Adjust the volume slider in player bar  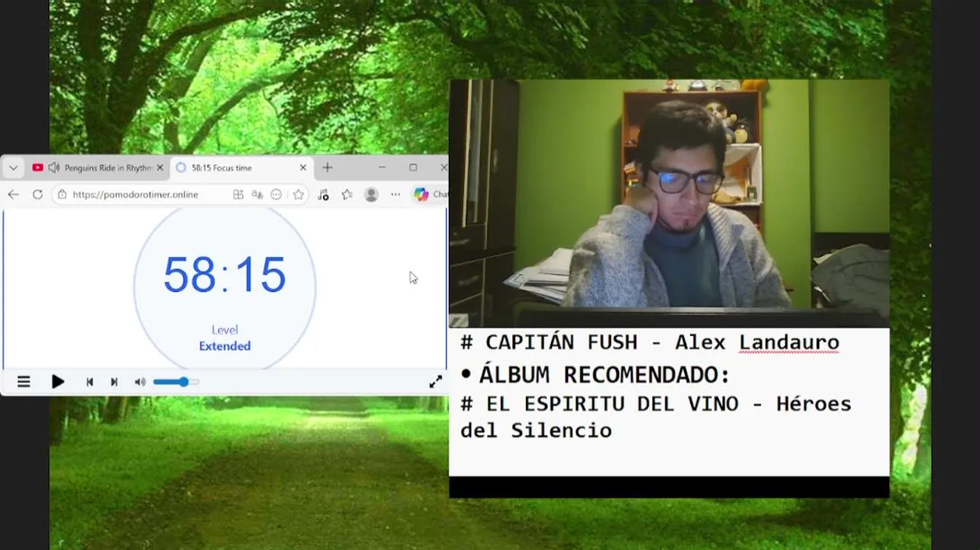click(x=176, y=382)
